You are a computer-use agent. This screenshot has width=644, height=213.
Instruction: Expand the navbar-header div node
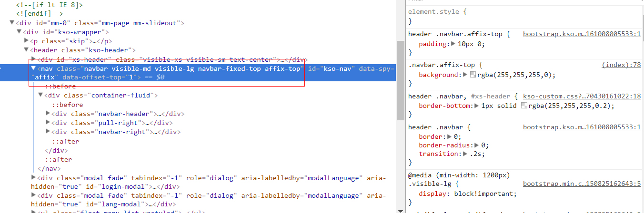coord(48,114)
